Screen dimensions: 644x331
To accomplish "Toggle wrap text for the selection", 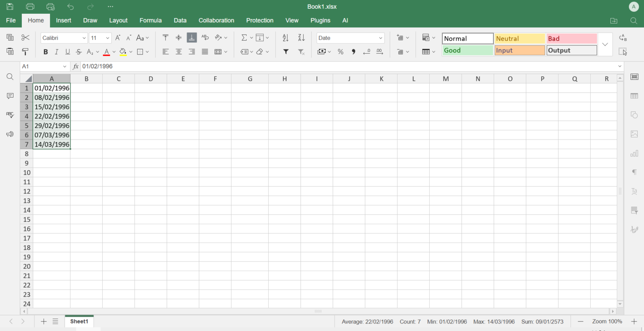I will 205,38.
